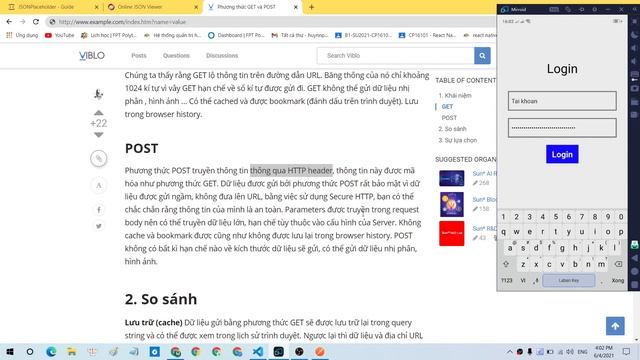Open first suggested organization thumbnail
640x360 pixels.
coord(451,178)
